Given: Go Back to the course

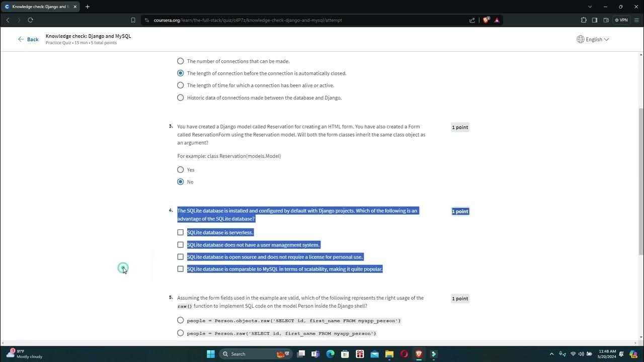Looking at the screenshot, I should pos(28,39).
